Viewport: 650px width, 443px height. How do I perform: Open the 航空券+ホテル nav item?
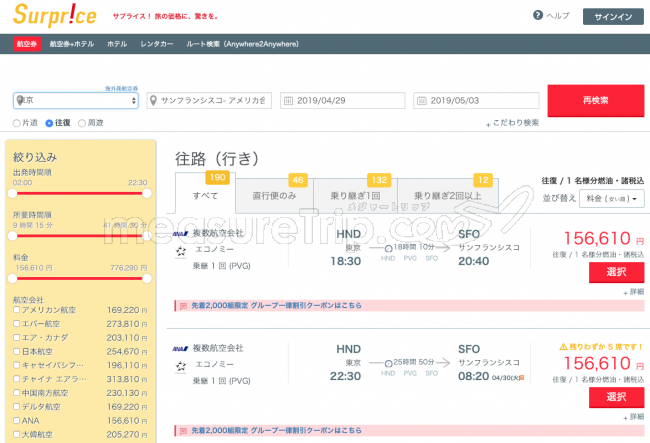pyautogui.click(x=72, y=44)
